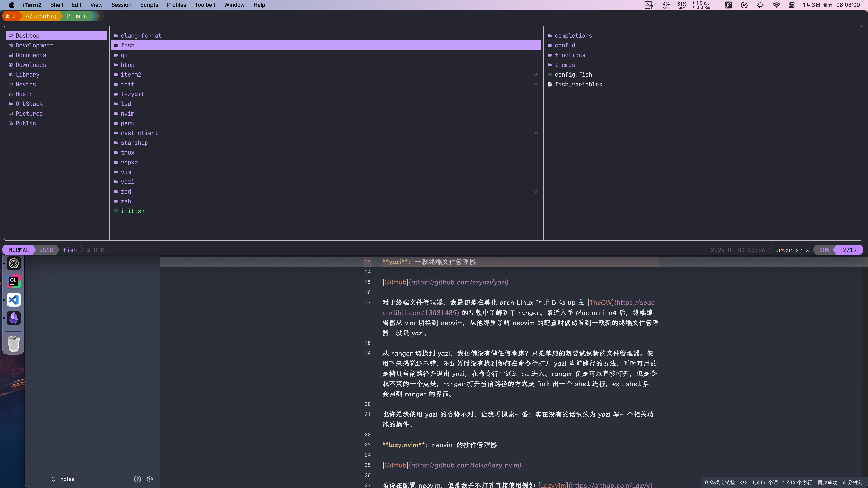868x488 pixels.
Task: Open Obsidian from the Dock
Action: pyautogui.click(x=14, y=318)
